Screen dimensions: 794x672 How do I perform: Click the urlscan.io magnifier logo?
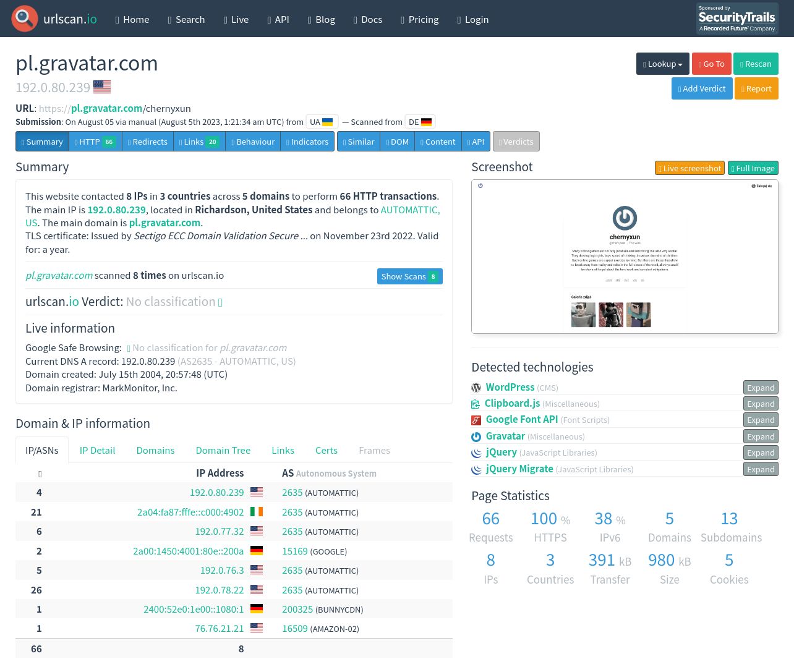point(25,19)
